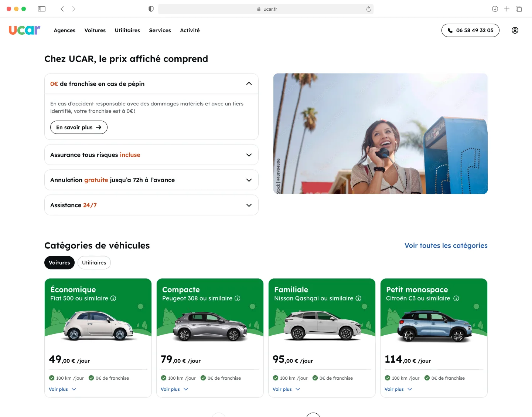Viewport: 532px width, 417px height.
Task: Switch to the Utilitaires category tab
Action: 94,263
